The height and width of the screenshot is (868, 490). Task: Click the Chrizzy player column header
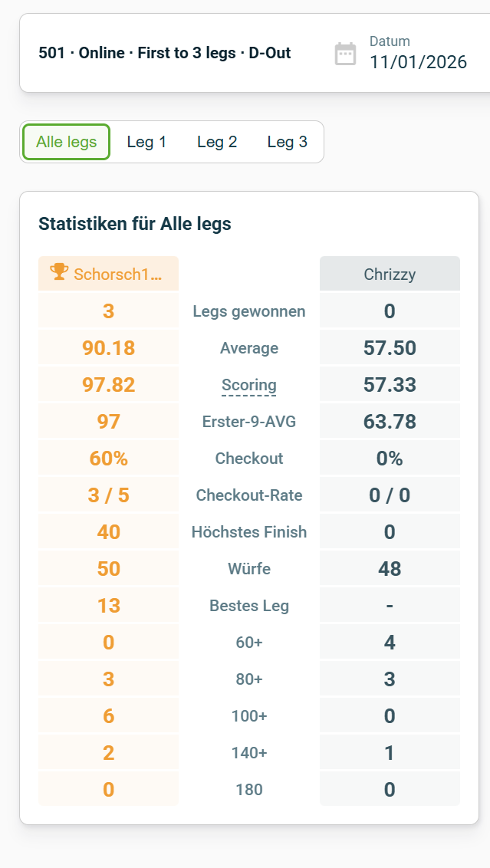coord(389,273)
